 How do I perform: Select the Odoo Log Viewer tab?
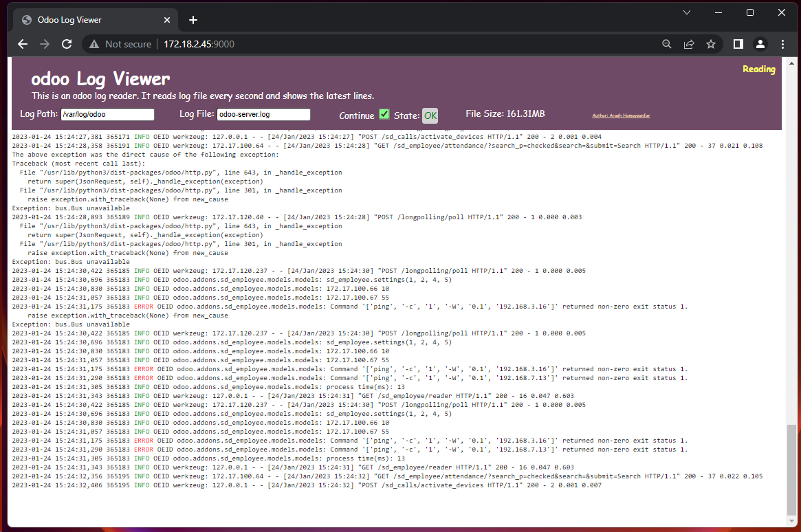tap(94, 20)
